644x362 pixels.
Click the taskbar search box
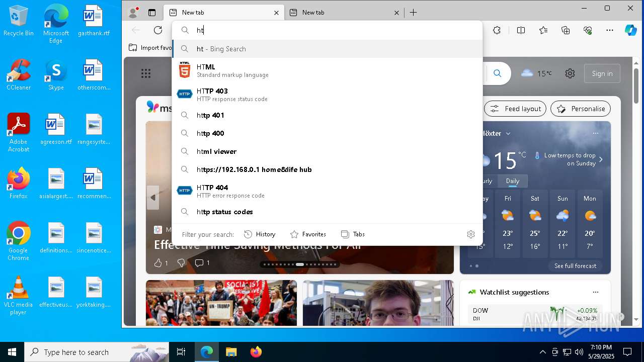click(97, 352)
